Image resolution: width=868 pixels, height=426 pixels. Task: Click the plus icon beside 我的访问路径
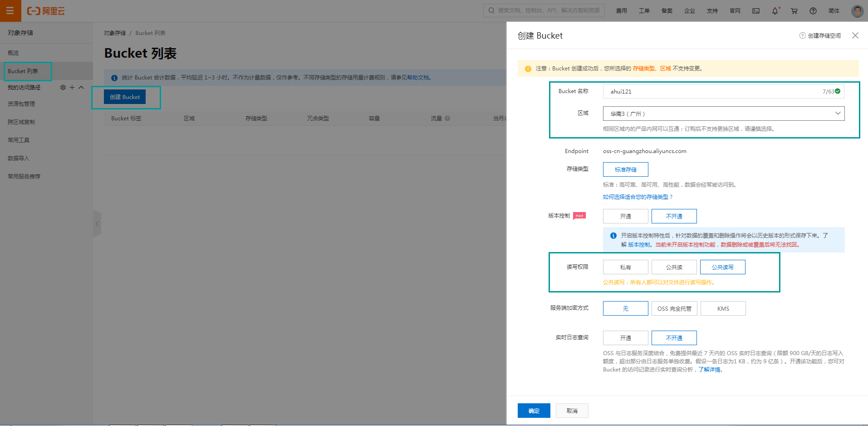72,88
